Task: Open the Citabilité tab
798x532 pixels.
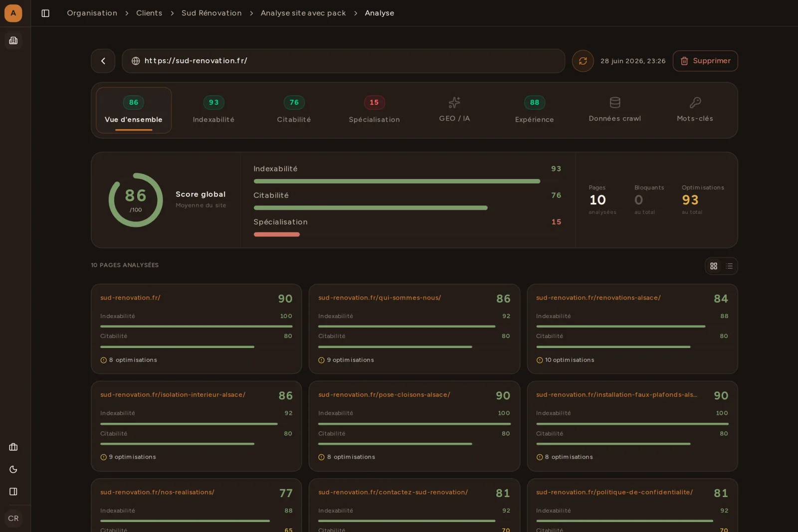Action: click(x=294, y=110)
